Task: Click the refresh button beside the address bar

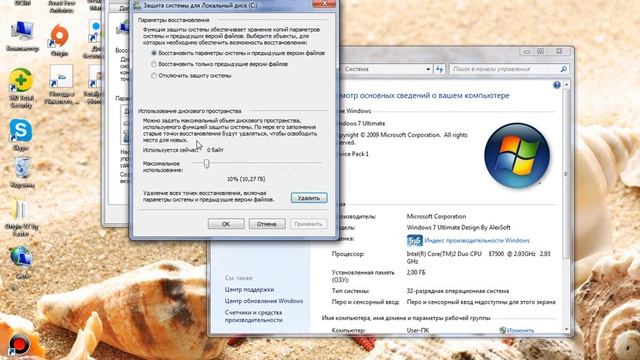Action: pos(439,69)
